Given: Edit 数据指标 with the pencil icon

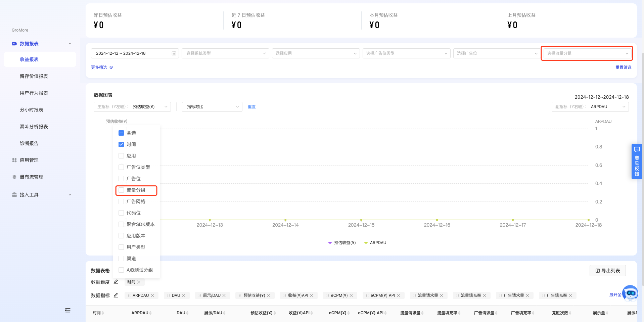Looking at the screenshot, I should 116,295.
